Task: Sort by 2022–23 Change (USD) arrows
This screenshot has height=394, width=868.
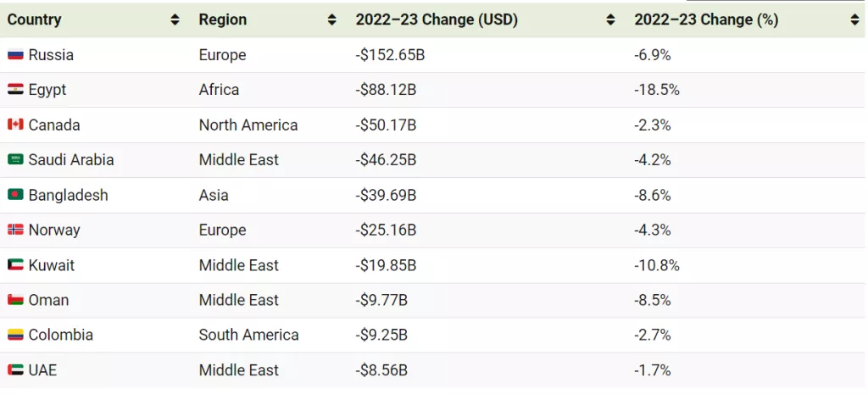Action: [x=611, y=20]
